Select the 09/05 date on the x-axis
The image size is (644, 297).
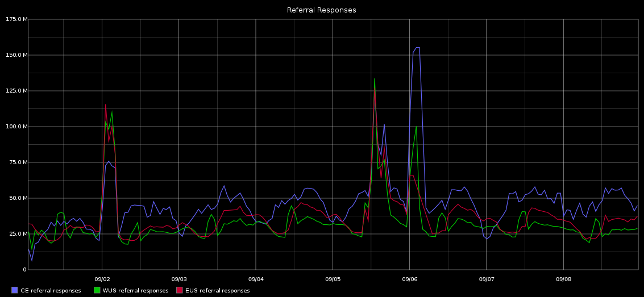point(333,279)
